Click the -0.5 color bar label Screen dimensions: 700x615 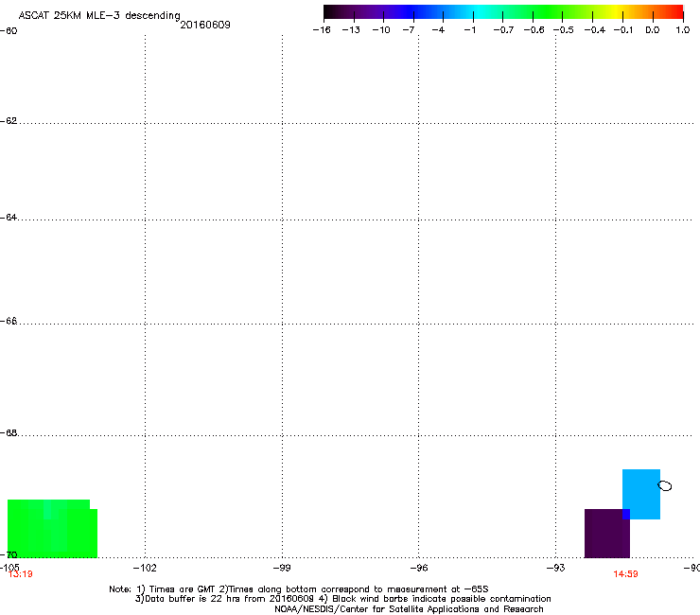pos(564,30)
